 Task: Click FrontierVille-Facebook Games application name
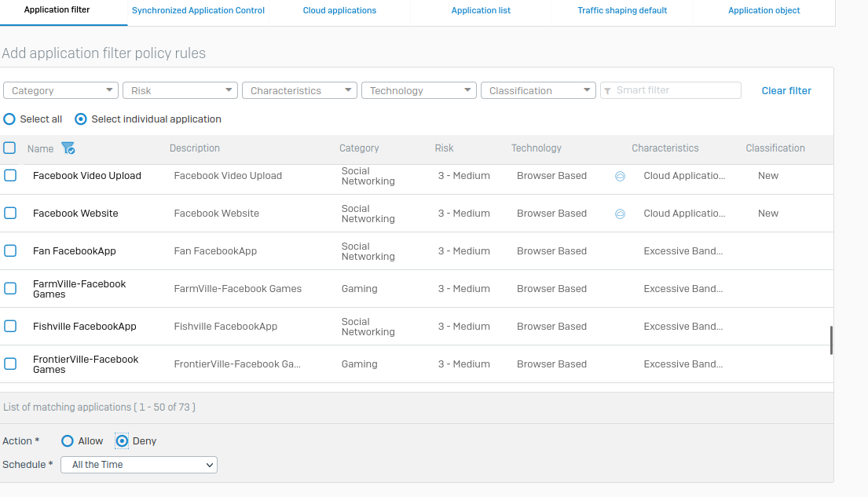(x=86, y=364)
